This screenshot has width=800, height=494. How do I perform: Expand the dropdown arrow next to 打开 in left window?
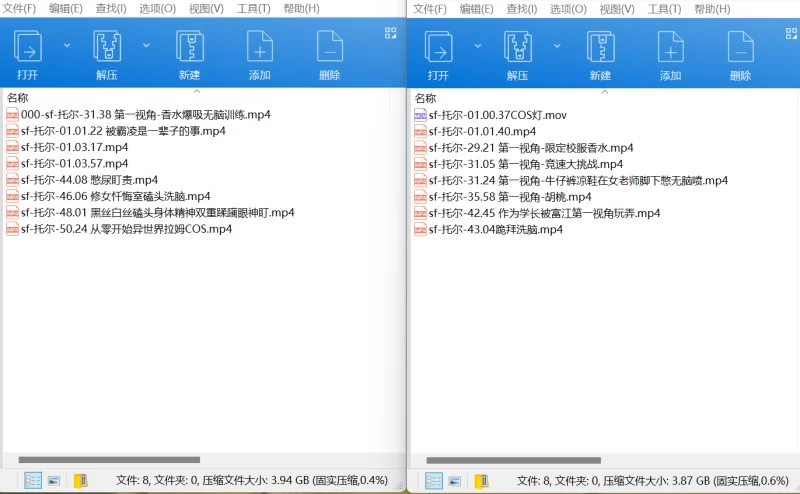click(x=67, y=45)
